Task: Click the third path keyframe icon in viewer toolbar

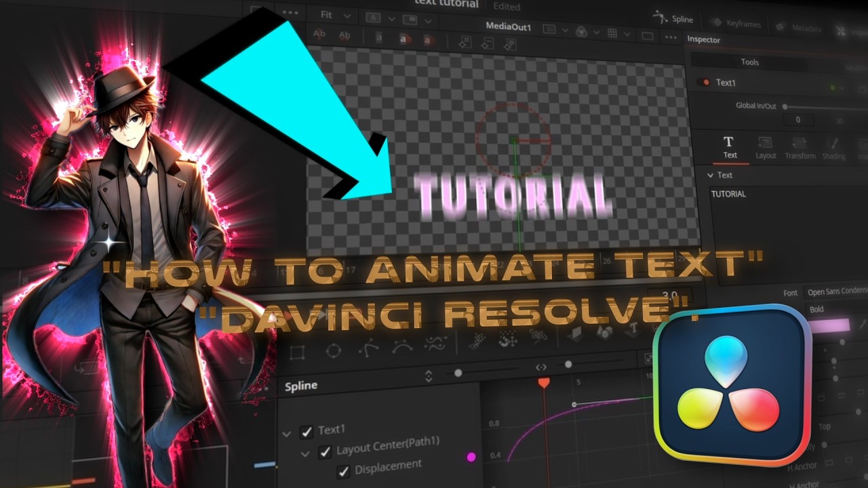Action: 509,44
